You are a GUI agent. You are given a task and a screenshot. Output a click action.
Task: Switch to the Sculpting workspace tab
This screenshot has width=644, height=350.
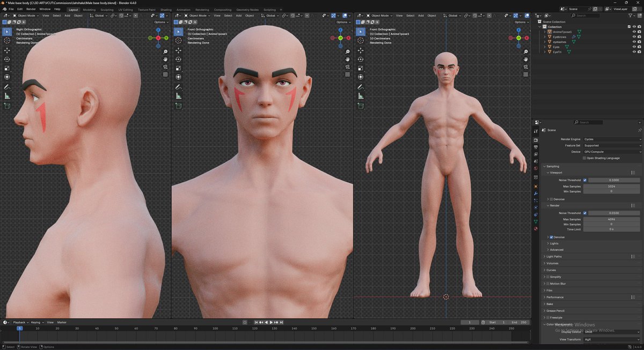pyautogui.click(x=107, y=10)
